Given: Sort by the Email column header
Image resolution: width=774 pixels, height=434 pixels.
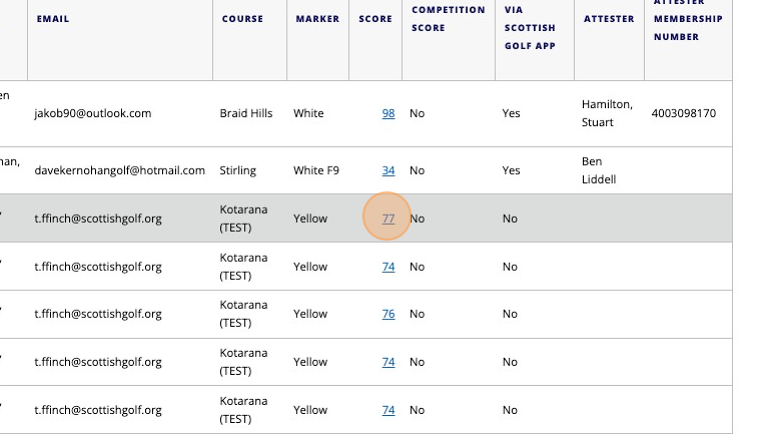Looking at the screenshot, I should coord(53,19).
